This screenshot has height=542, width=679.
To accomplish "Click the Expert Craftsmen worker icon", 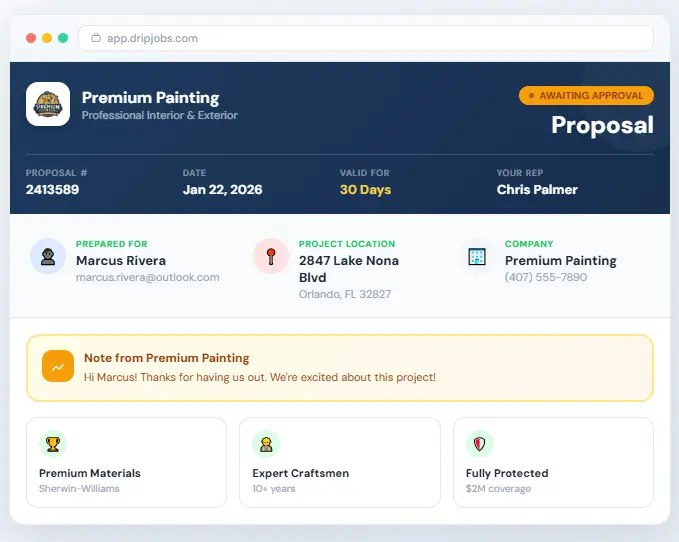I will click(x=266, y=444).
